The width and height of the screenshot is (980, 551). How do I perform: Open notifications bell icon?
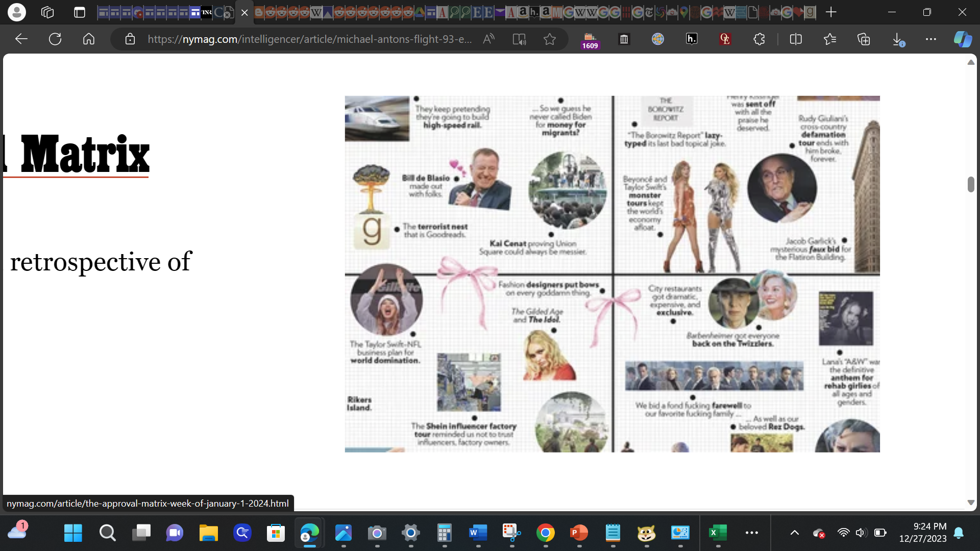pyautogui.click(x=959, y=533)
